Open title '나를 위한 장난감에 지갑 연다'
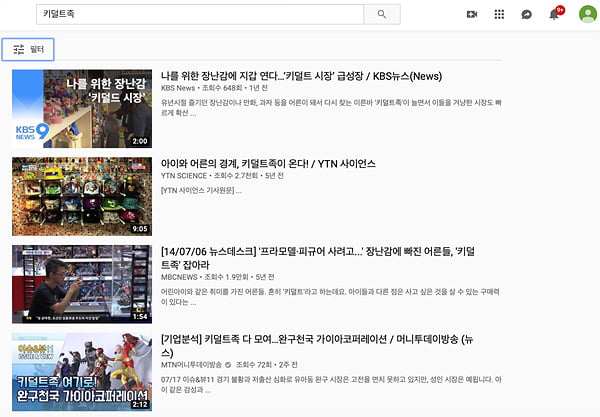This screenshot has width=600, height=417. point(301,76)
